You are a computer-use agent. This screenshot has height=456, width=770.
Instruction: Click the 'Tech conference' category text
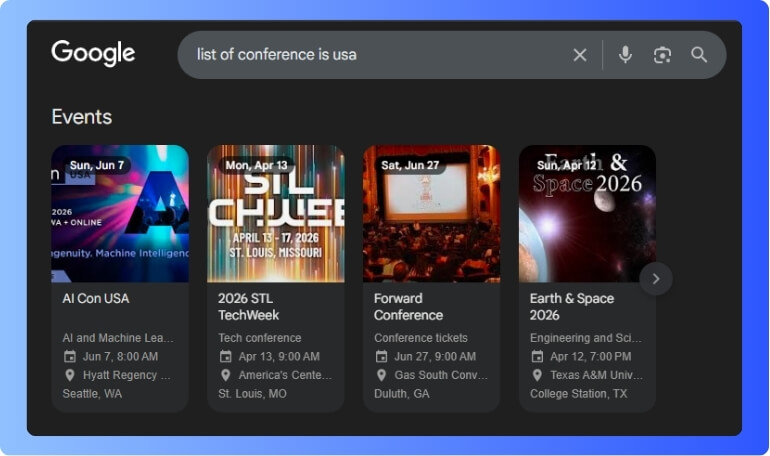tap(260, 338)
